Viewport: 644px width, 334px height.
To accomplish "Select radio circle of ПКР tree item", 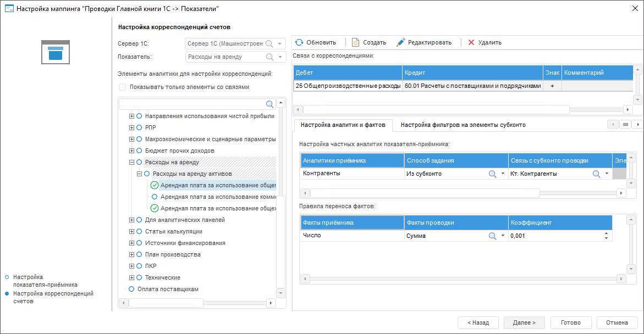I will click(x=139, y=266).
